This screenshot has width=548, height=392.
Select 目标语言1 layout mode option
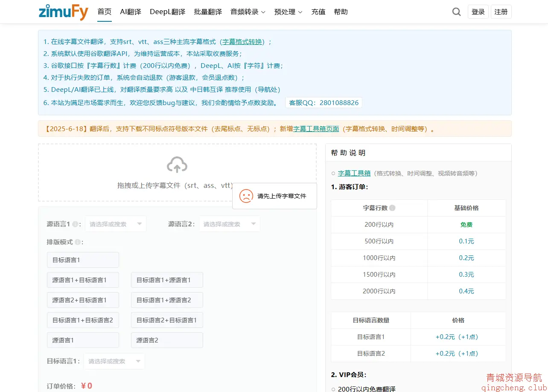(83, 260)
